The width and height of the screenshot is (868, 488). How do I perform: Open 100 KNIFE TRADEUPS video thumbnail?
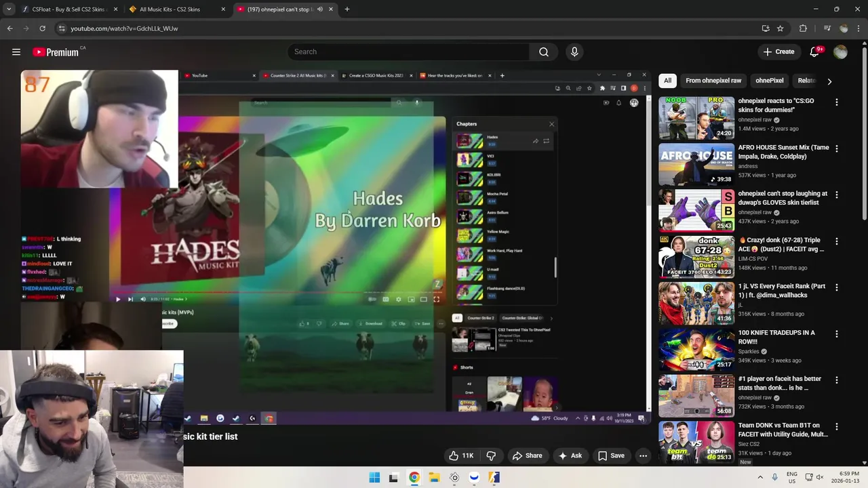click(696, 350)
